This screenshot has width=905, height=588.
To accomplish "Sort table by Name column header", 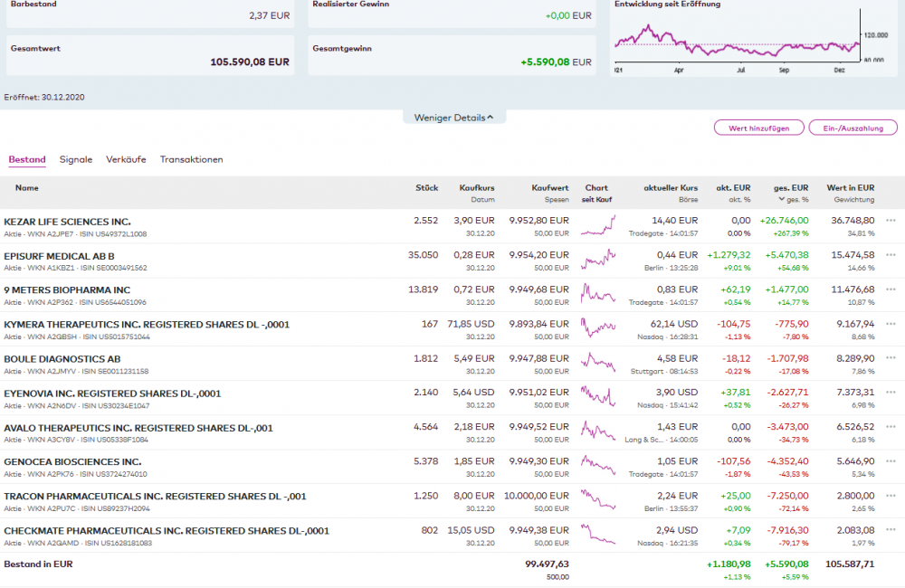I will coord(27,188).
